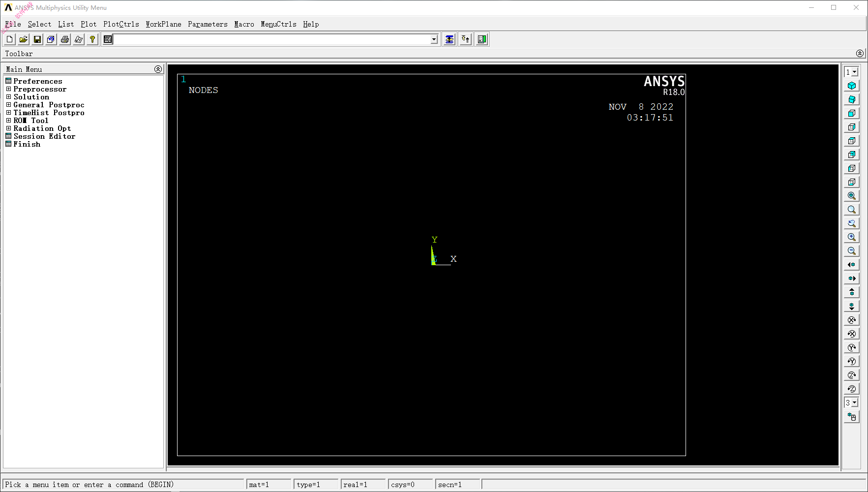Click the Save Analysis floppy icon
Viewport: 868px width, 492px height.
click(37, 39)
